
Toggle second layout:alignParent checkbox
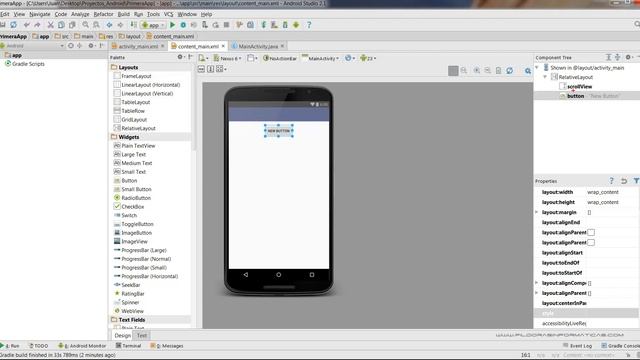click(x=591, y=242)
